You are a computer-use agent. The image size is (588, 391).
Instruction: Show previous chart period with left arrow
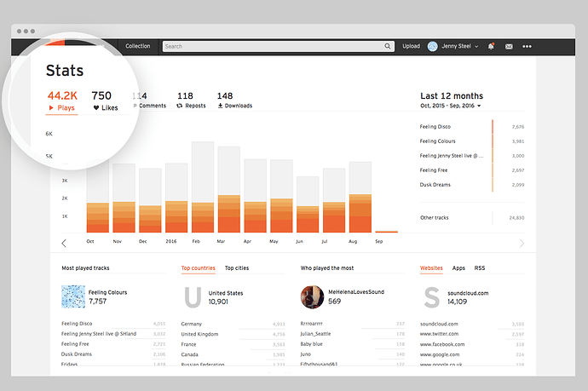[64, 244]
